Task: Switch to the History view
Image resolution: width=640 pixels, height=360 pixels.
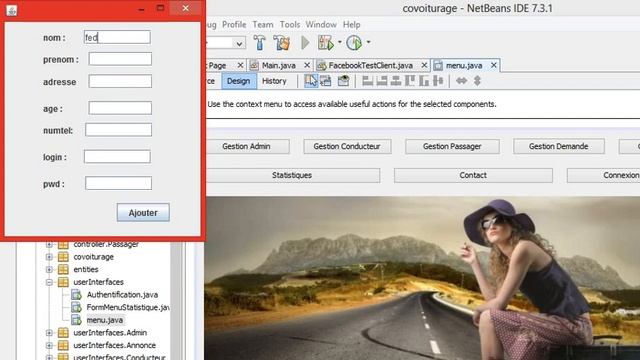Action: 274,81
